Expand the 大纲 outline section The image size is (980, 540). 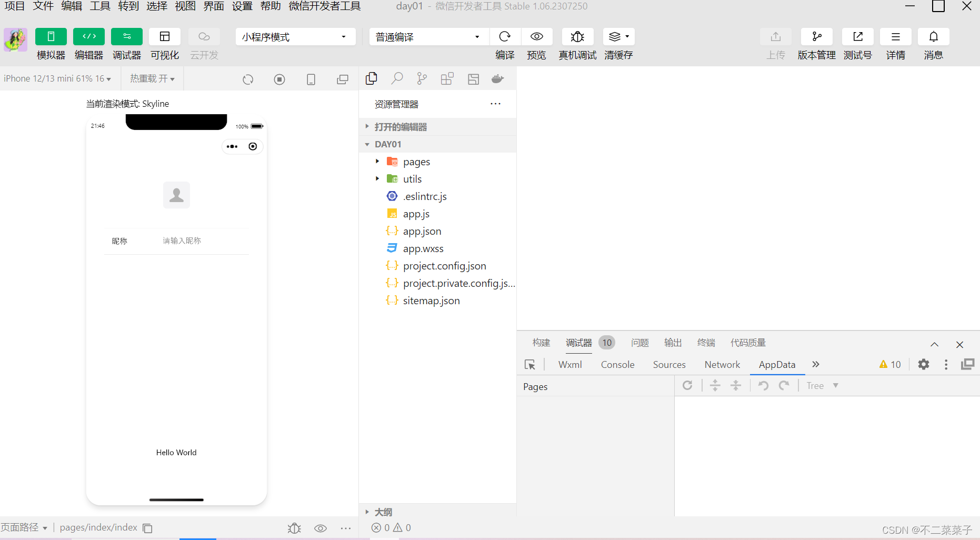coord(437,512)
